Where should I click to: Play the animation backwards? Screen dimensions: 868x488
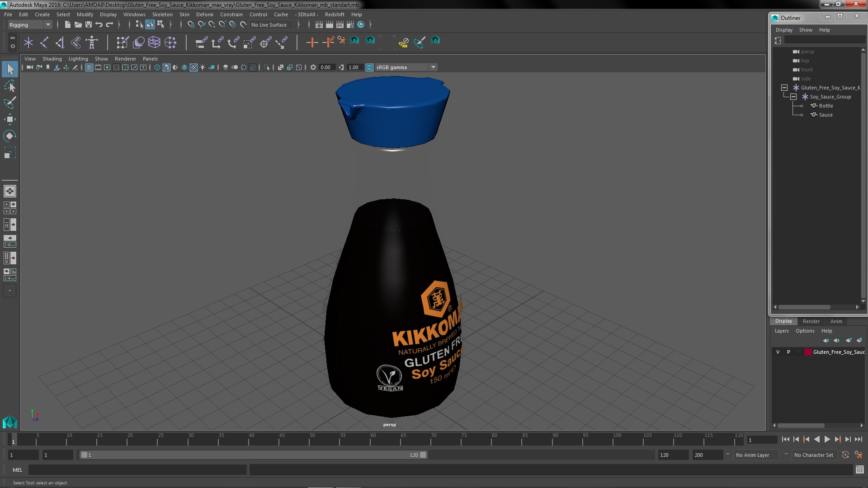coord(816,439)
